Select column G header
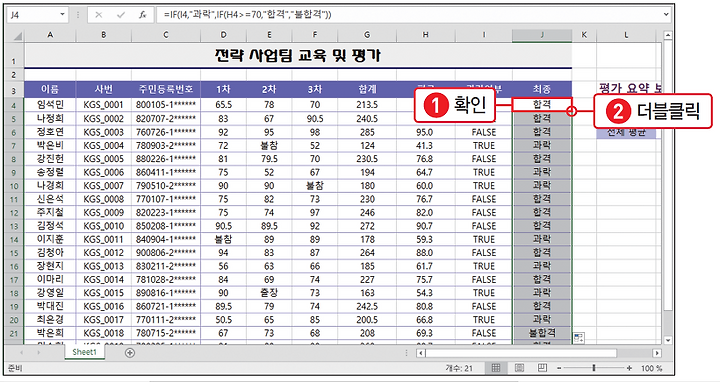The width and height of the screenshot is (720, 382). [x=367, y=35]
